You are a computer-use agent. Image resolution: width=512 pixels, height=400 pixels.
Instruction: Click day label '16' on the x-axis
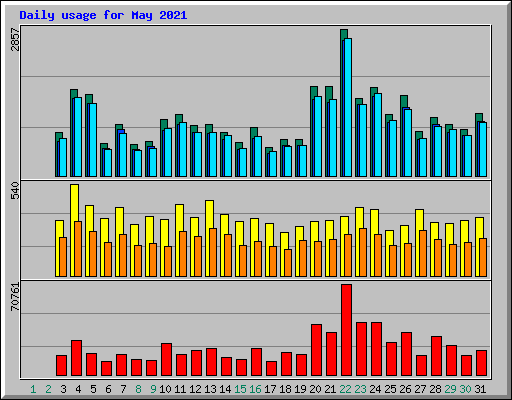[x=255, y=389]
